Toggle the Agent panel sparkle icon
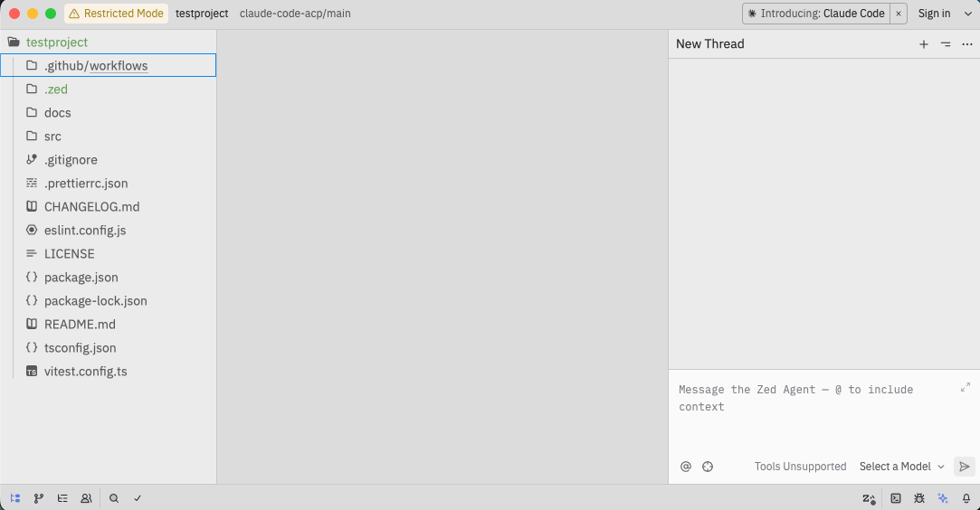980x510 pixels. [943, 498]
